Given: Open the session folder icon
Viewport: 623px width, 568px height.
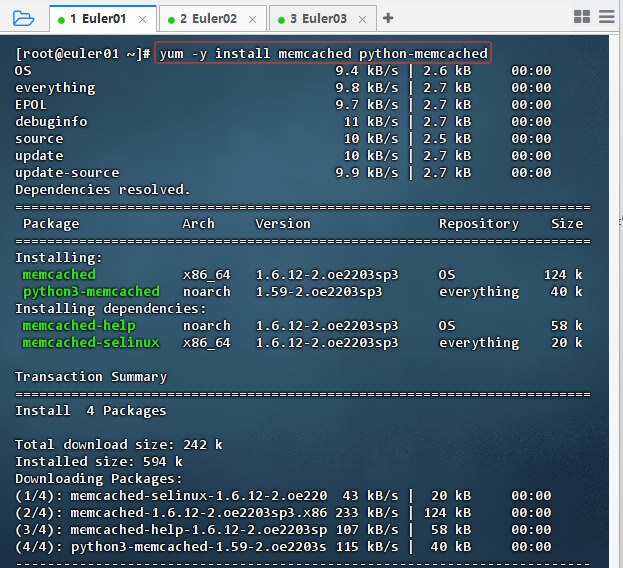Looking at the screenshot, I should pos(23,18).
